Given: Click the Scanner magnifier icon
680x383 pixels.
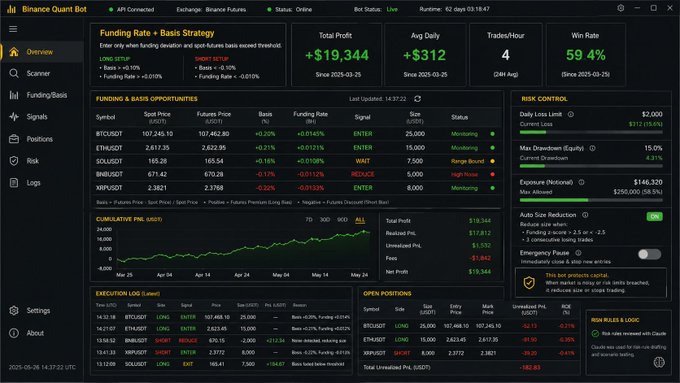Looking at the screenshot, I should click(x=14, y=73).
